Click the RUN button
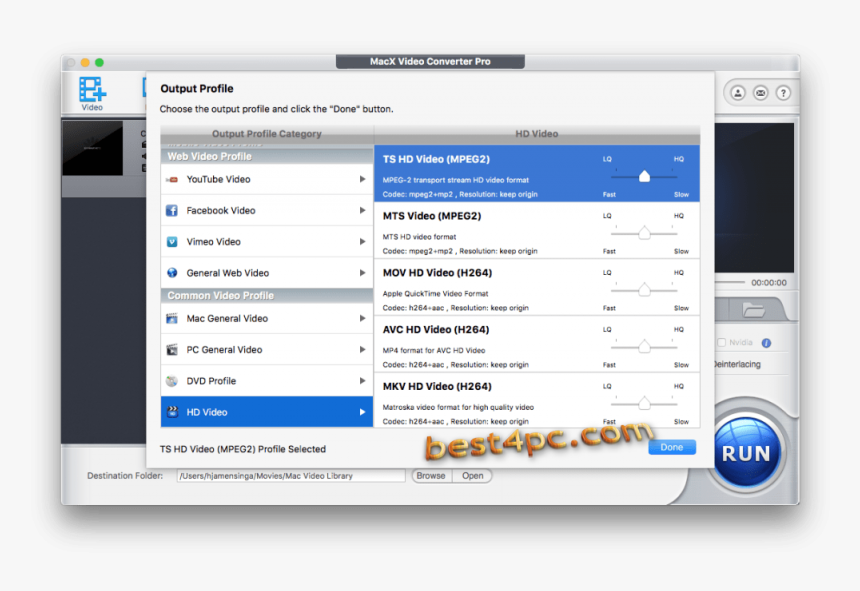The height and width of the screenshot is (591, 860). (x=746, y=453)
